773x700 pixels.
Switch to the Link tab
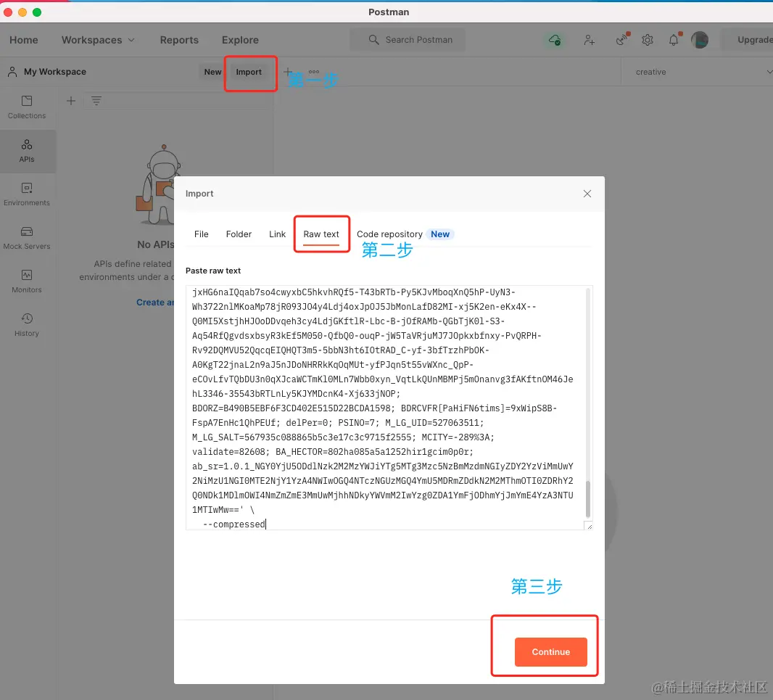(277, 234)
